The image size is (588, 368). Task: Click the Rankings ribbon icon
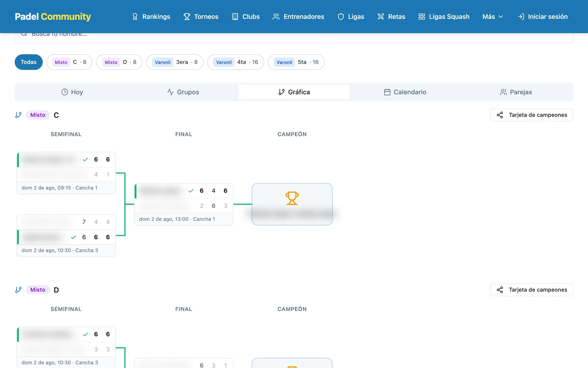[x=135, y=17]
